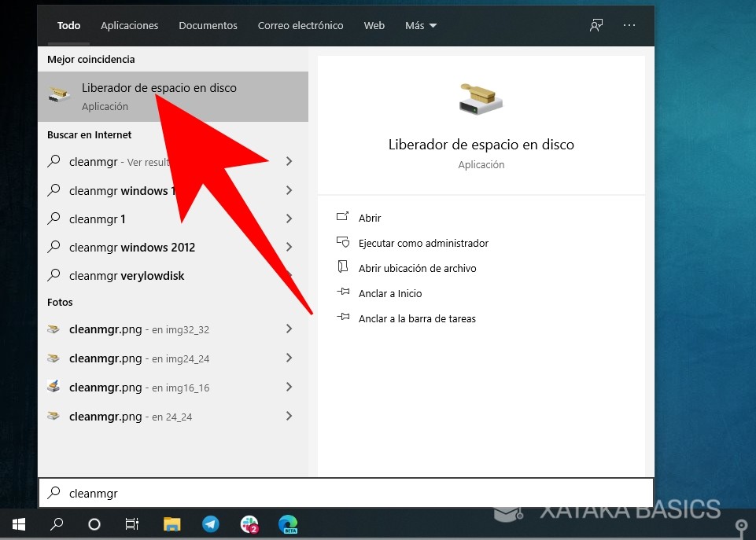The image size is (756, 540).
Task: Click the Disk Cleanup brush icon in the preview pane
Action: click(481, 98)
